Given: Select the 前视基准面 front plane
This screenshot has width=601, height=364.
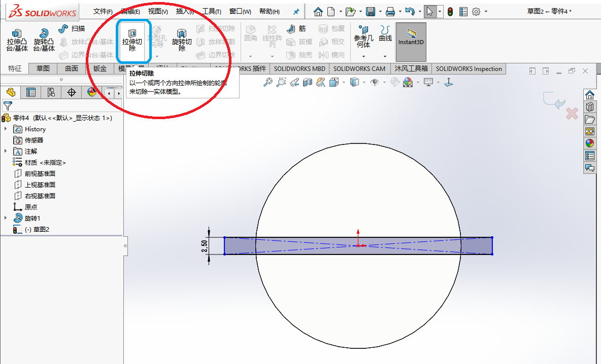Looking at the screenshot, I should click(40, 173).
